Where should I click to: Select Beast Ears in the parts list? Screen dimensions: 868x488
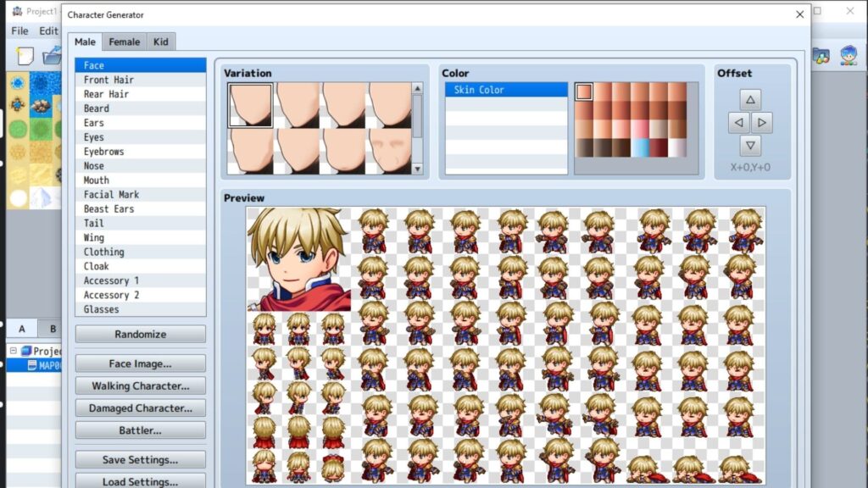(x=141, y=209)
